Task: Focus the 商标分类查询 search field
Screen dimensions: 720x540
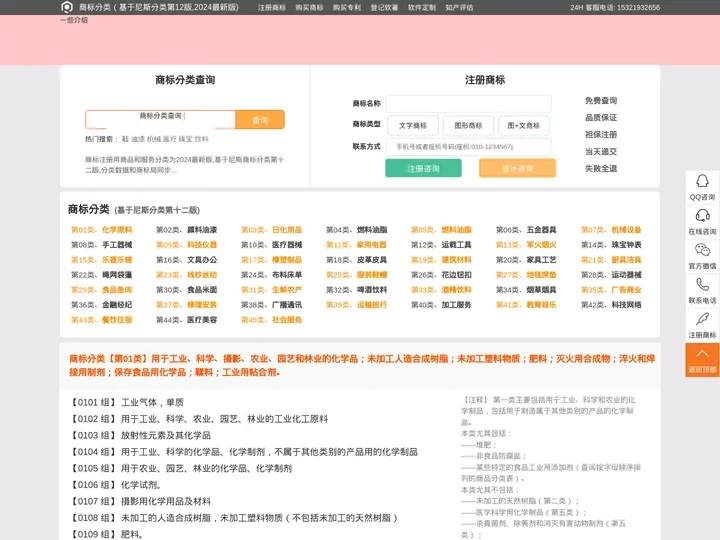Action: pos(160,120)
